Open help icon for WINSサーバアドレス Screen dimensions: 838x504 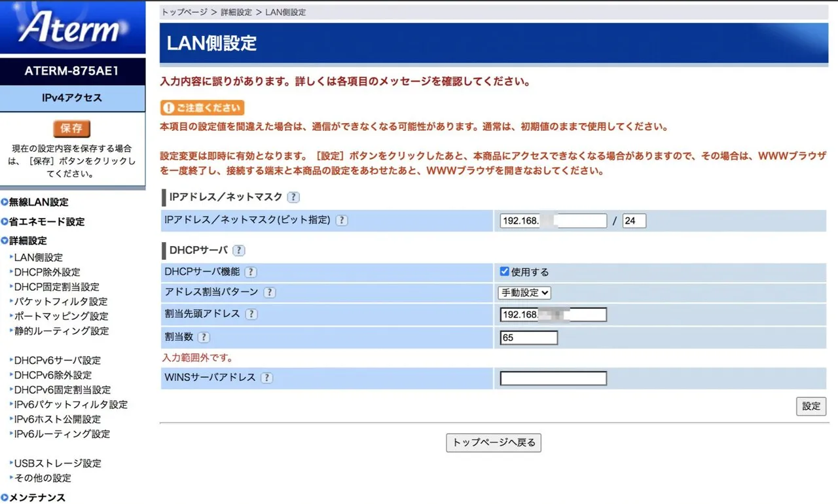coord(266,378)
